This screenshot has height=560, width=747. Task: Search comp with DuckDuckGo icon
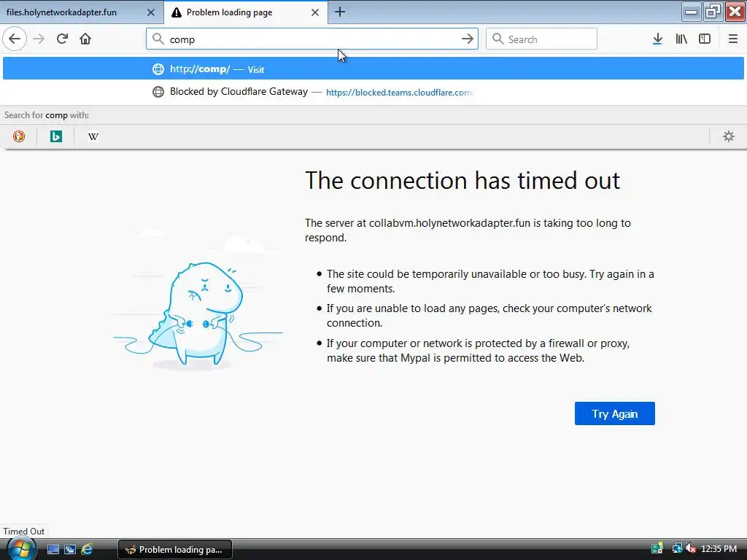click(18, 136)
